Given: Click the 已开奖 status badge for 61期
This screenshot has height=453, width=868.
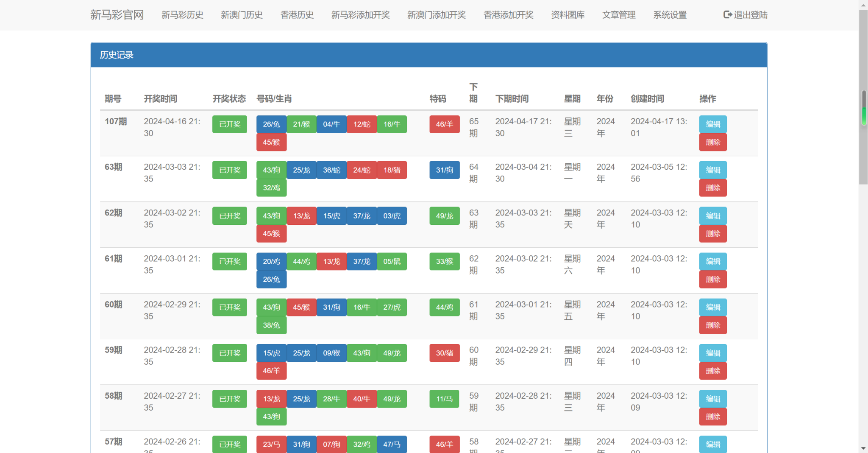Looking at the screenshot, I should pyautogui.click(x=229, y=261).
